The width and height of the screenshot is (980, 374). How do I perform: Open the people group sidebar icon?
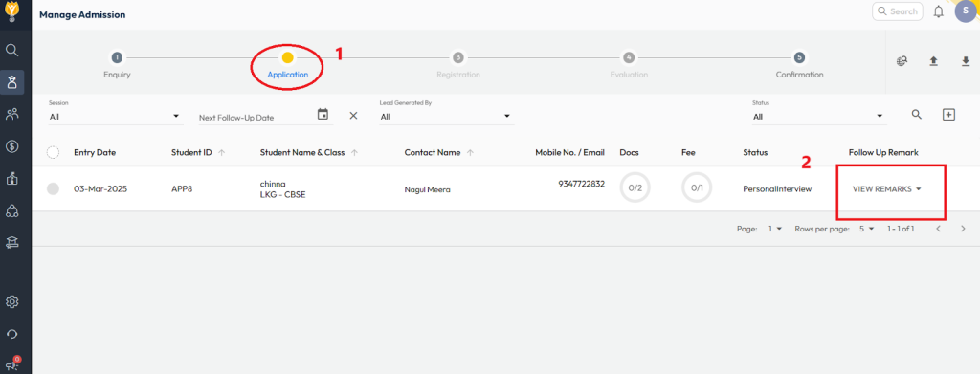click(11, 114)
